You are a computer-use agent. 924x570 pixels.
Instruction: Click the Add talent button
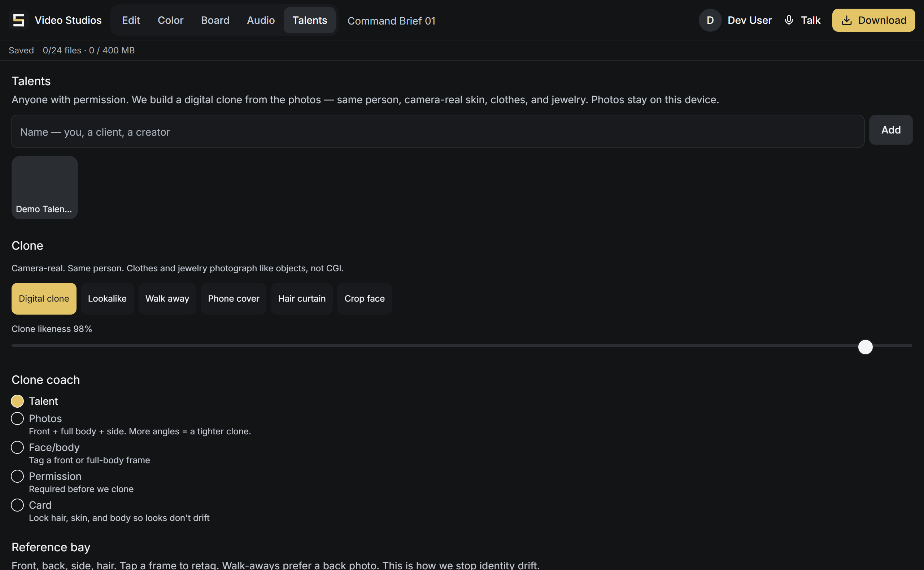click(891, 130)
